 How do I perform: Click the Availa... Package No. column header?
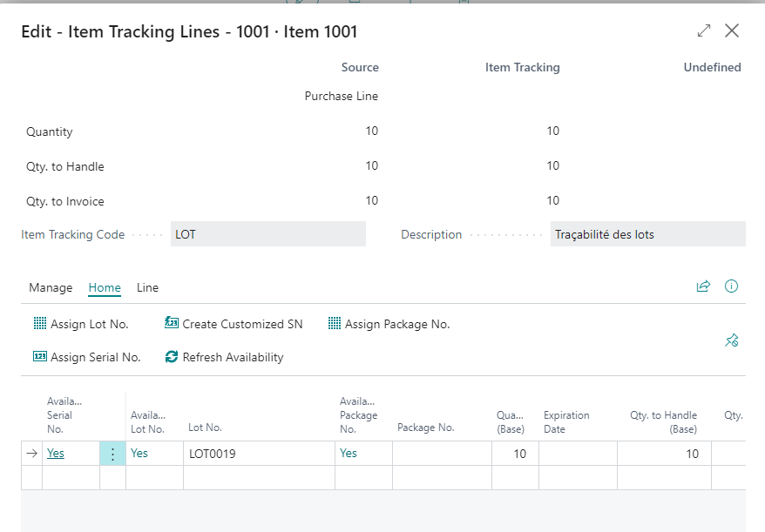[x=359, y=415]
